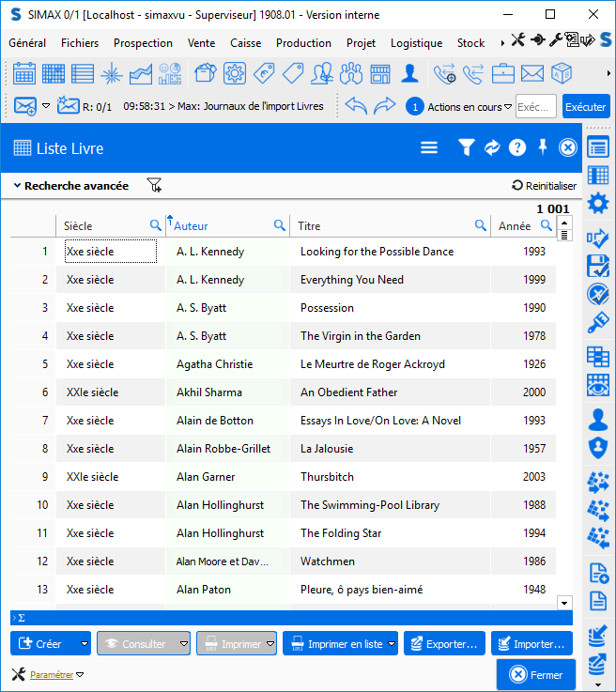
Task: Click the hamburger menu icon in Liste Livre header
Action: coord(429,147)
